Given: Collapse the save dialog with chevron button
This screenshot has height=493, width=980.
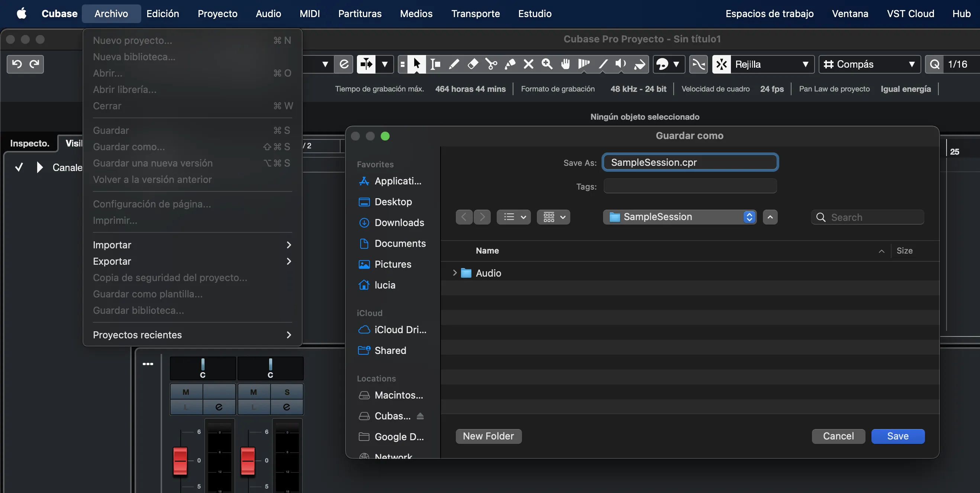Looking at the screenshot, I should click(x=770, y=217).
